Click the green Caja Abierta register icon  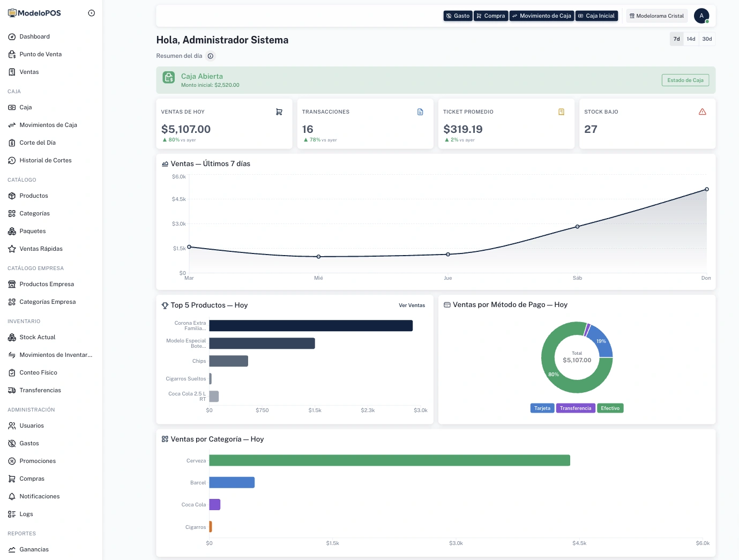[169, 78]
